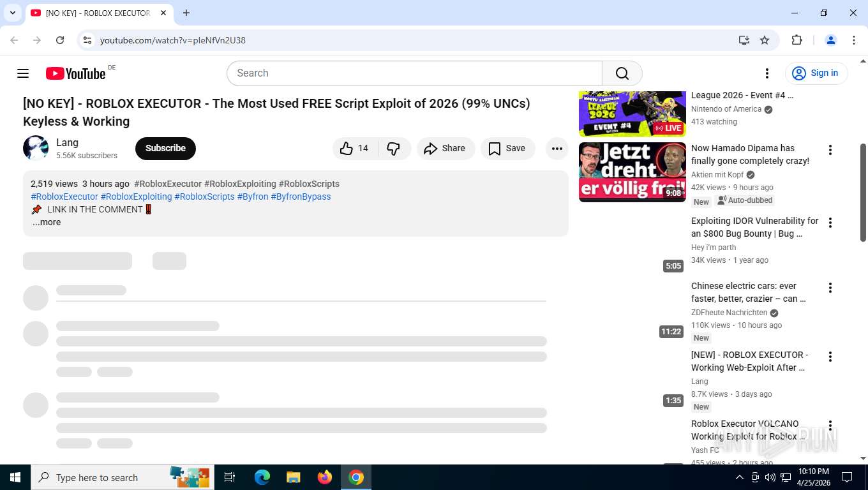Click the search magnifier button
This screenshot has width=868, height=490.
622,73
